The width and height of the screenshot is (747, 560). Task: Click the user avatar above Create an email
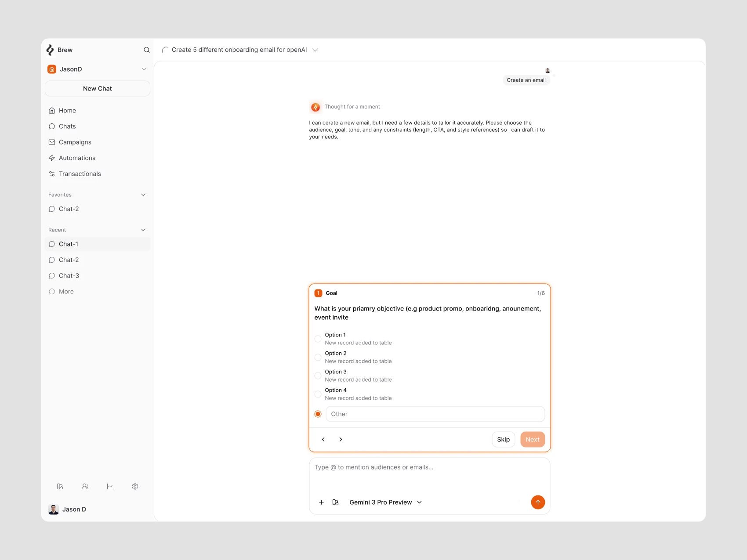point(548,71)
